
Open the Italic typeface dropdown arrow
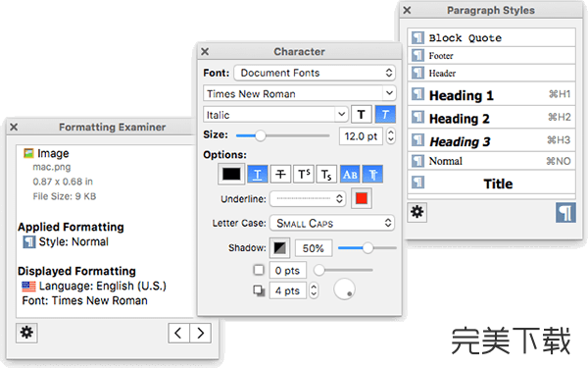(341, 114)
